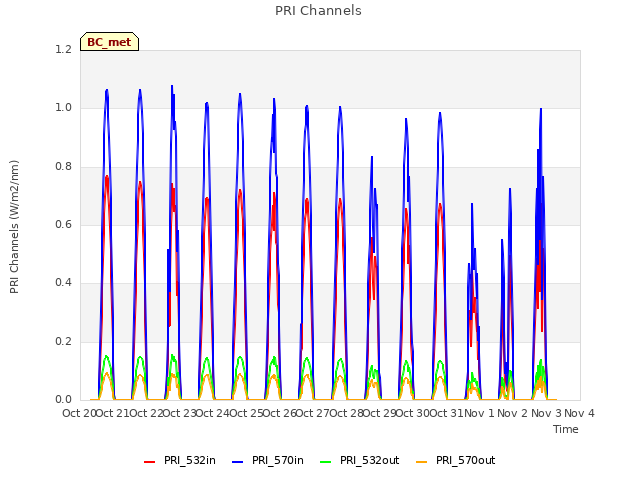The width and height of the screenshot is (640, 480).
Task: Toggle the PRI_532in legend entry
Action: [x=180, y=460]
